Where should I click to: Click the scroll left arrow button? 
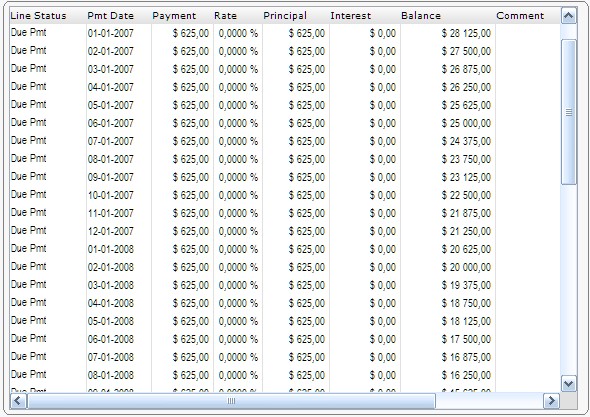tap(18, 401)
